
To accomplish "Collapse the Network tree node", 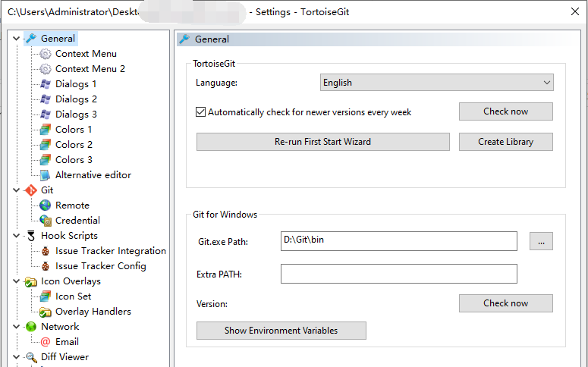I will point(16,327).
